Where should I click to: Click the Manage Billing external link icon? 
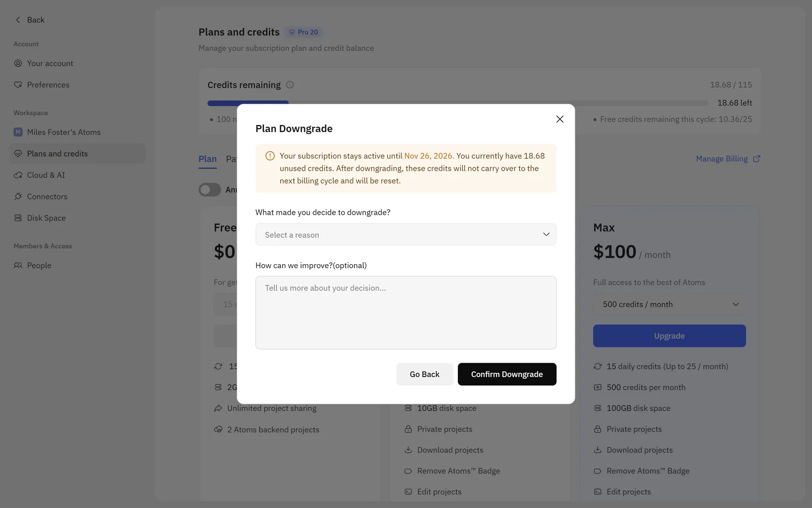(x=757, y=159)
